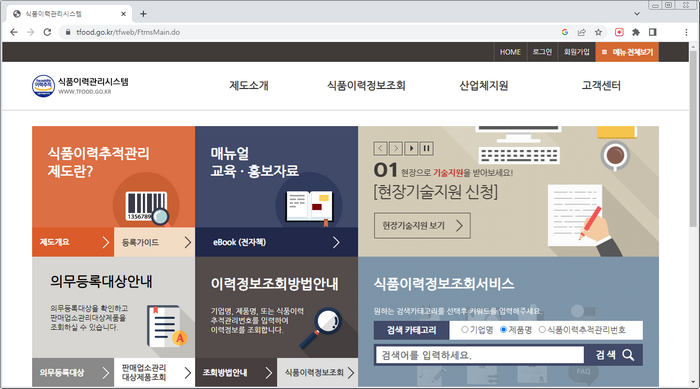The width and height of the screenshot is (700, 389).
Task: Click the scrollbar down arrow
Action: tap(693, 383)
